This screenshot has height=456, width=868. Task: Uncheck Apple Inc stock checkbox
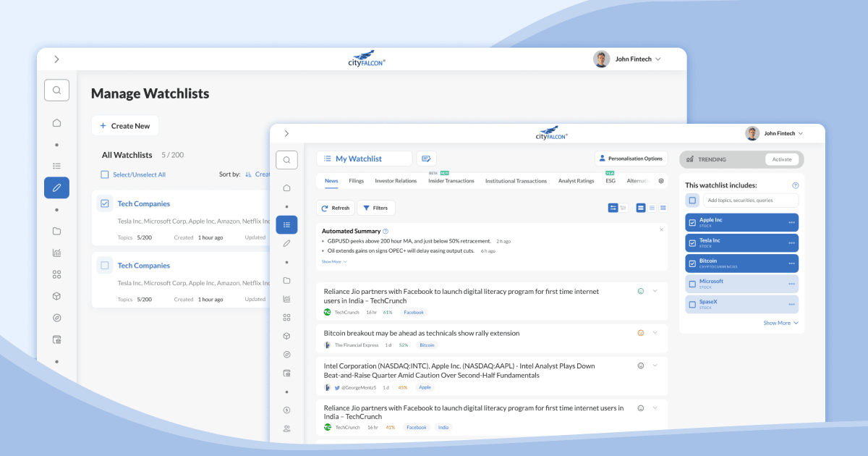[x=692, y=222]
